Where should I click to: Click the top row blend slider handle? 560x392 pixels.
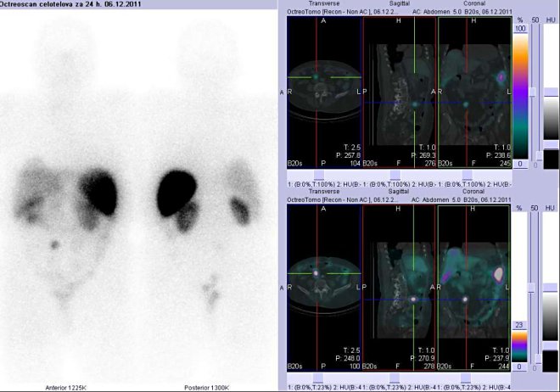532,92
